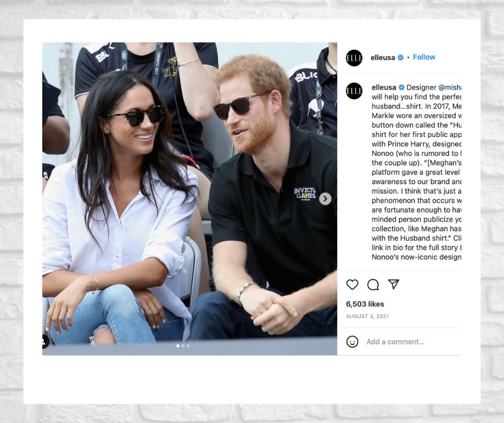Select the third carousel dot indicator

(x=188, y=346)
